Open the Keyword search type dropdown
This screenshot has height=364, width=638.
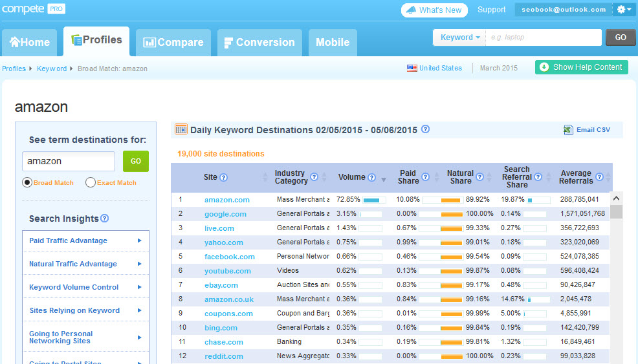pyautogui.click(x=460, y=37)
